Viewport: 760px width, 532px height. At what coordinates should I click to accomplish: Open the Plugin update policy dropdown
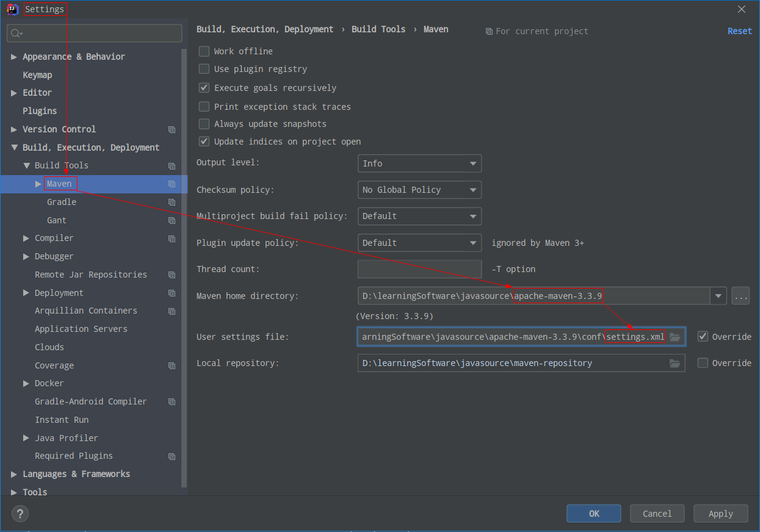click(419, 243)
